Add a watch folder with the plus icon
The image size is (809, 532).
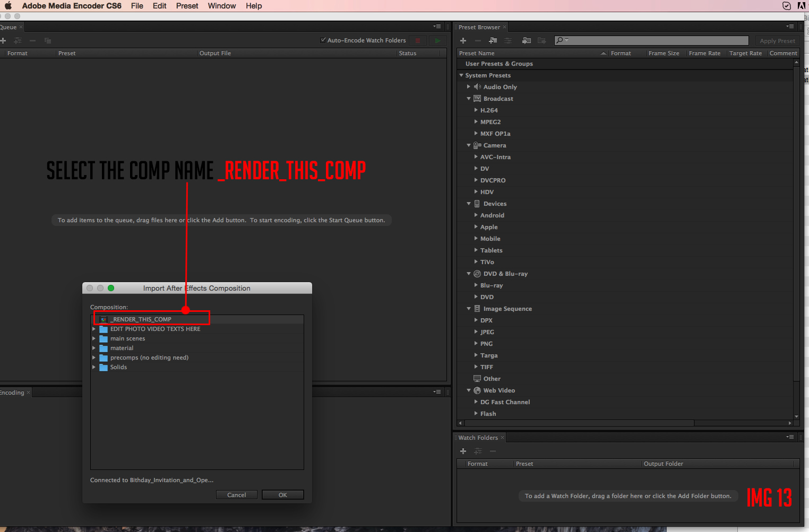[x=463, y=451]
